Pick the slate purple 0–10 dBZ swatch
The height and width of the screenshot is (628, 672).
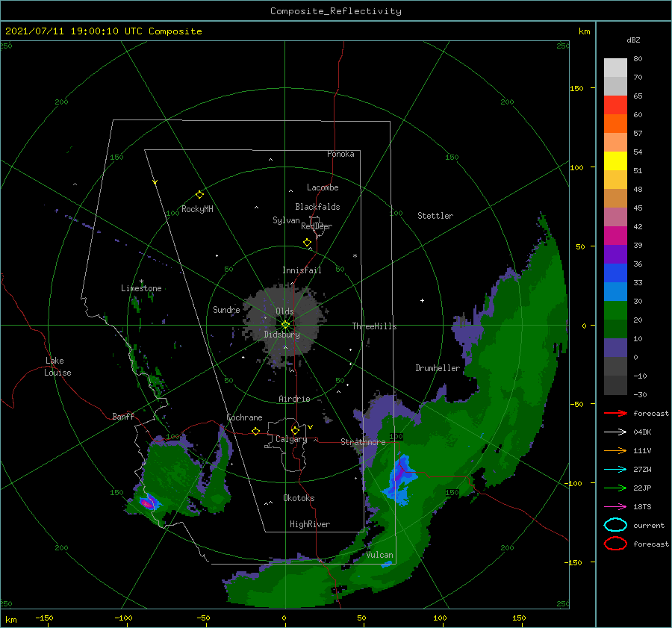point(615,348)
